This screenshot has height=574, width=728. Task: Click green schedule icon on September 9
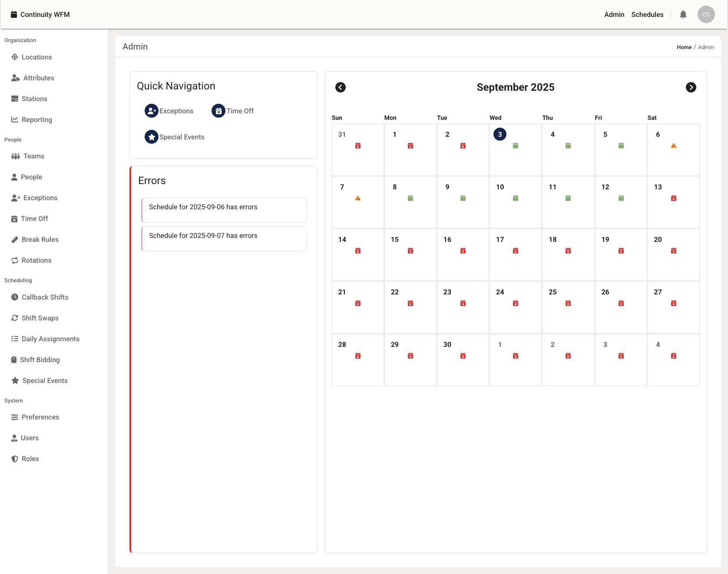point(463,198)
